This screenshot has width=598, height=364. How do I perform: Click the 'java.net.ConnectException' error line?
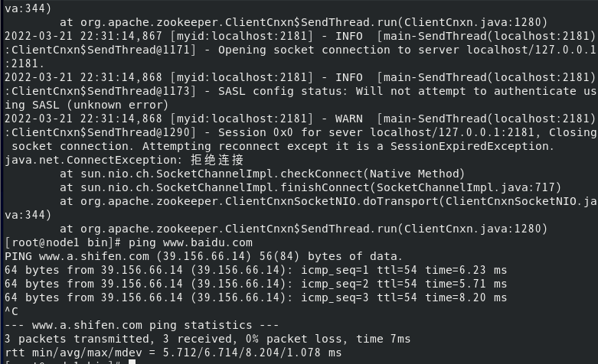click(124, 160)
